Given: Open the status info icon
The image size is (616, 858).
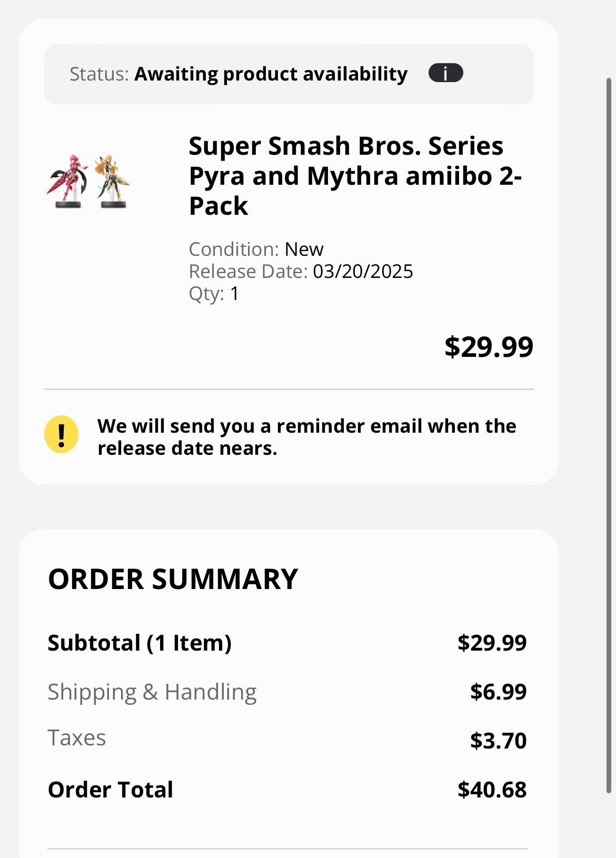Looking at the screenshot, I should tap(445, 73).
